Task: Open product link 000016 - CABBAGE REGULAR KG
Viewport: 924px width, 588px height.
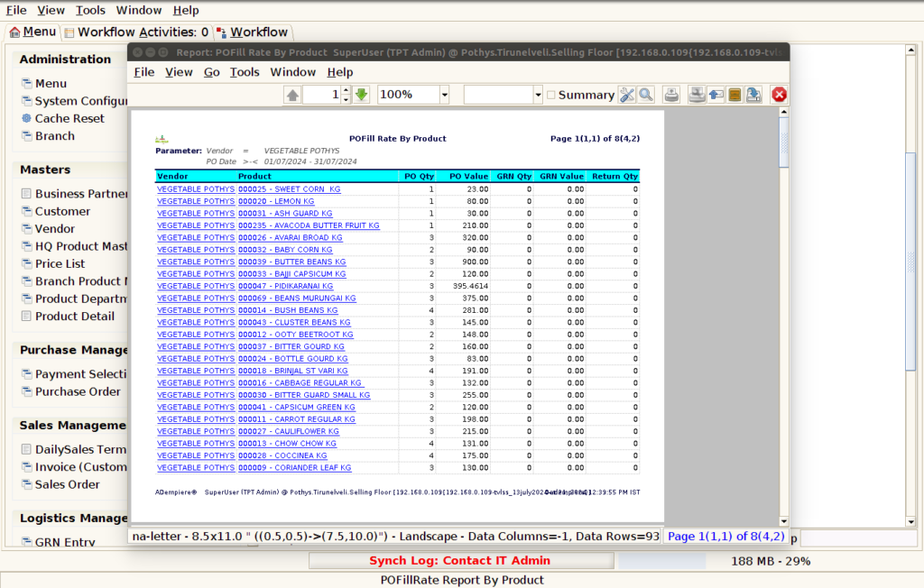Action: coord(300,383)
